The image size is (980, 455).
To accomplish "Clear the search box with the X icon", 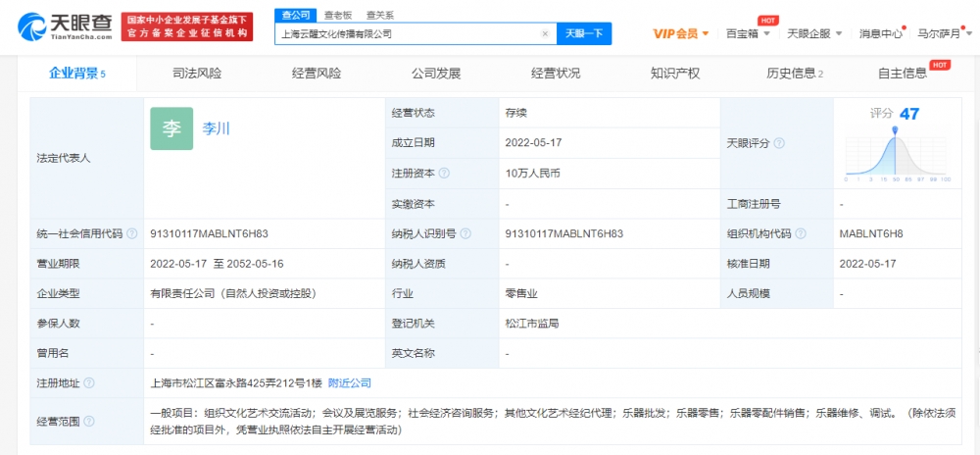I will (545, 33).
